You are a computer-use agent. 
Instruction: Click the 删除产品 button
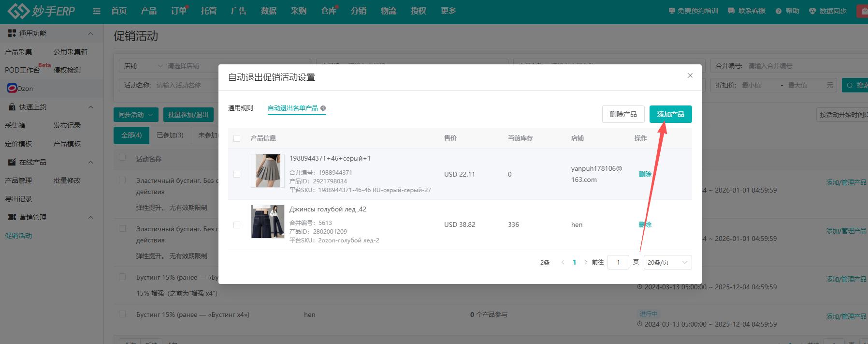(623, 114)
